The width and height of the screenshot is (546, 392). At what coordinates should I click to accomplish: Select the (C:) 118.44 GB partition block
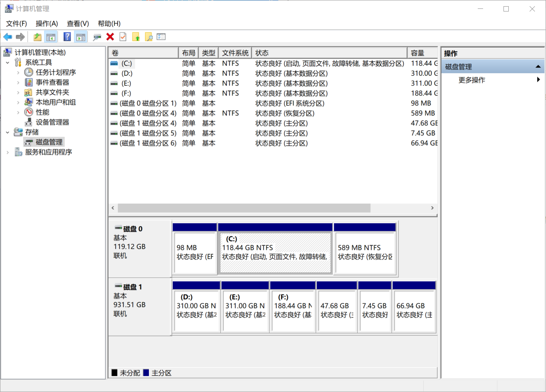coord(275,248)
